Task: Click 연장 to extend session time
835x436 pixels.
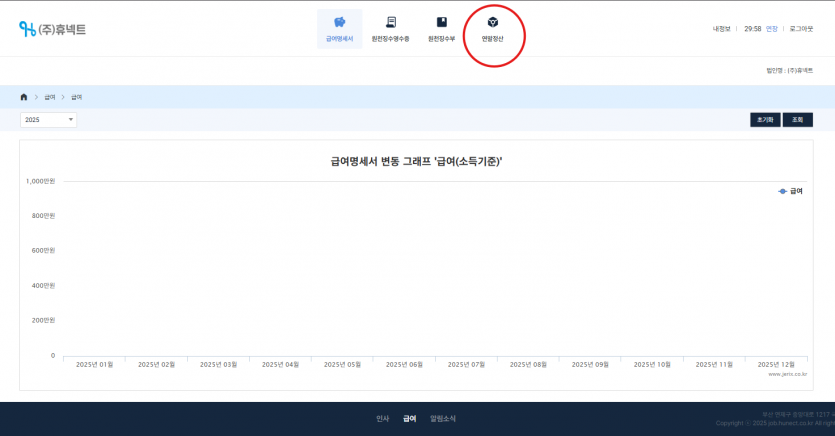Action: (x=771, y=29)
